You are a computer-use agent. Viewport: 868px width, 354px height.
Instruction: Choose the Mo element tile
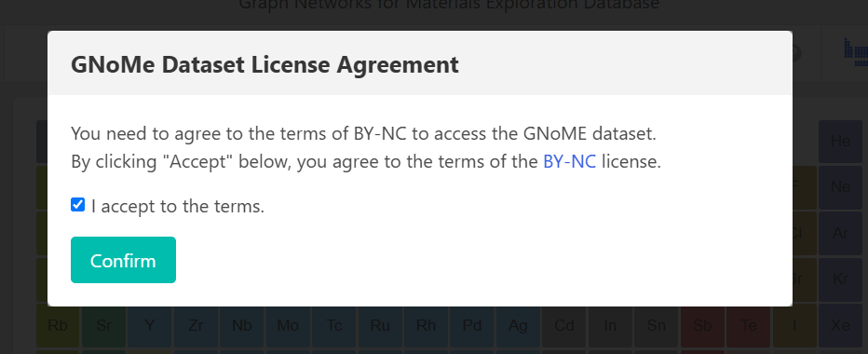click(288, 325)
